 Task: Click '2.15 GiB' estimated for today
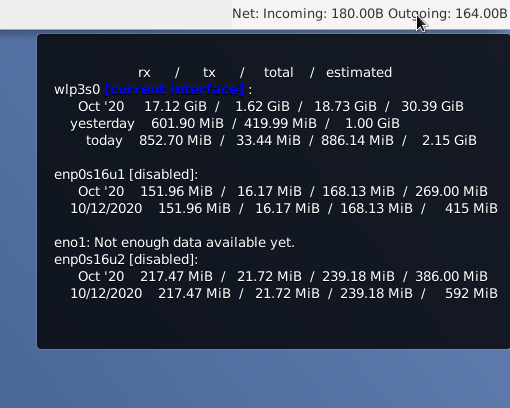click(449, 141)
